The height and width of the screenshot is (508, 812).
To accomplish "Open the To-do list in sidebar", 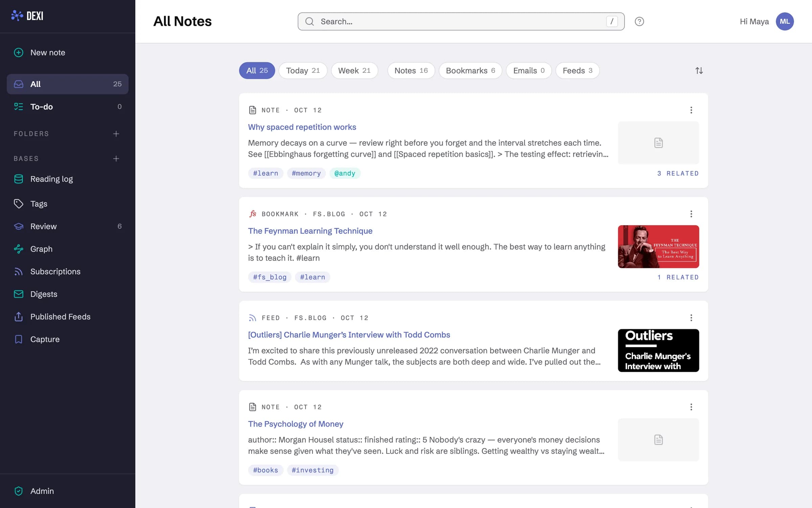I will (68, 107).
